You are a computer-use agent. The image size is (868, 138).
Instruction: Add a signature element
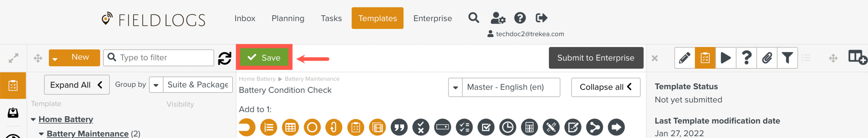573,128
